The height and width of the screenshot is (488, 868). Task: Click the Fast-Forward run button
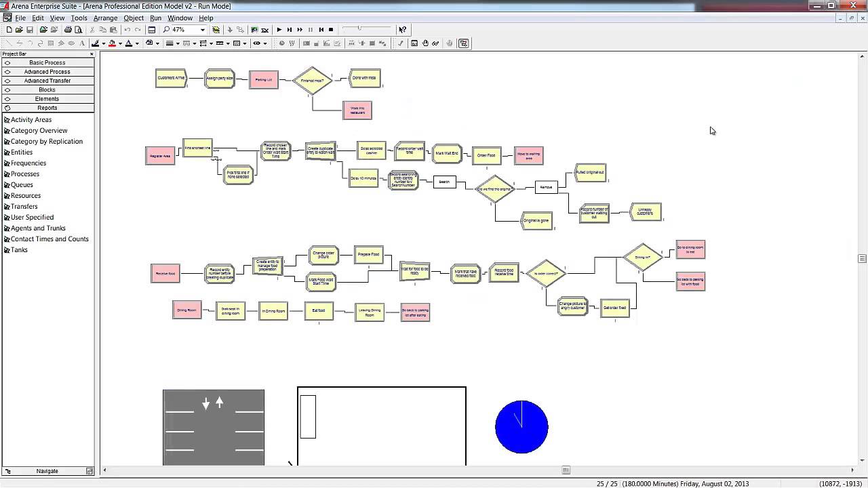[300, 30]
